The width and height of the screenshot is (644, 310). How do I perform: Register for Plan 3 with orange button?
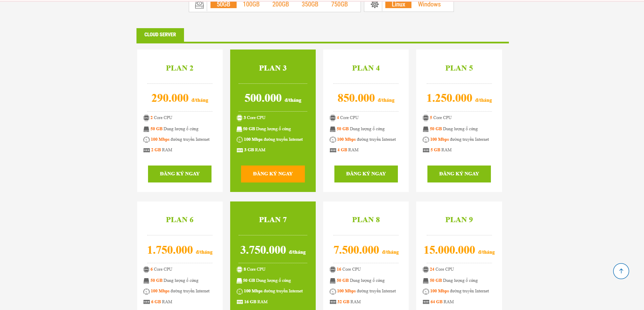click(x=273, y=174)
